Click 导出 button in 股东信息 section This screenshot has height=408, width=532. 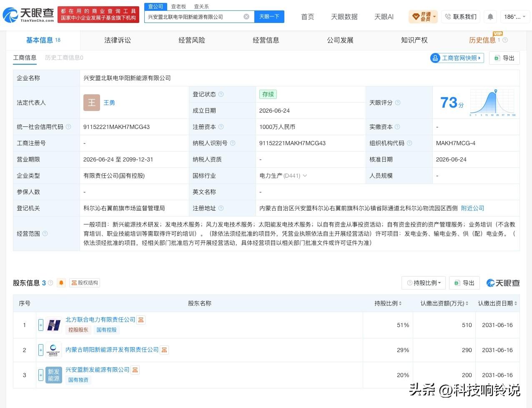pyautogui.click(x=464, y=283)
